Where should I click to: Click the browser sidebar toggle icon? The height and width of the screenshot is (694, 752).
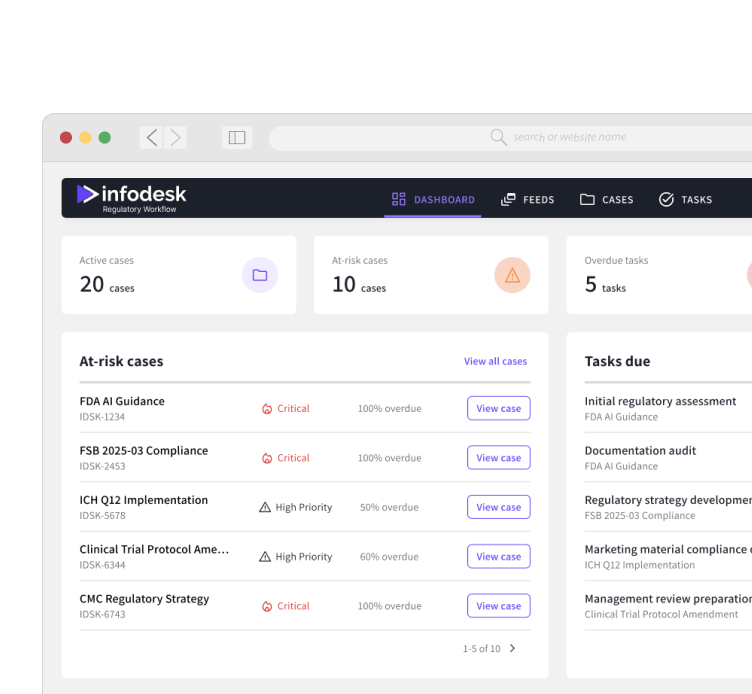pyautogui.click(x=237, y=138)
